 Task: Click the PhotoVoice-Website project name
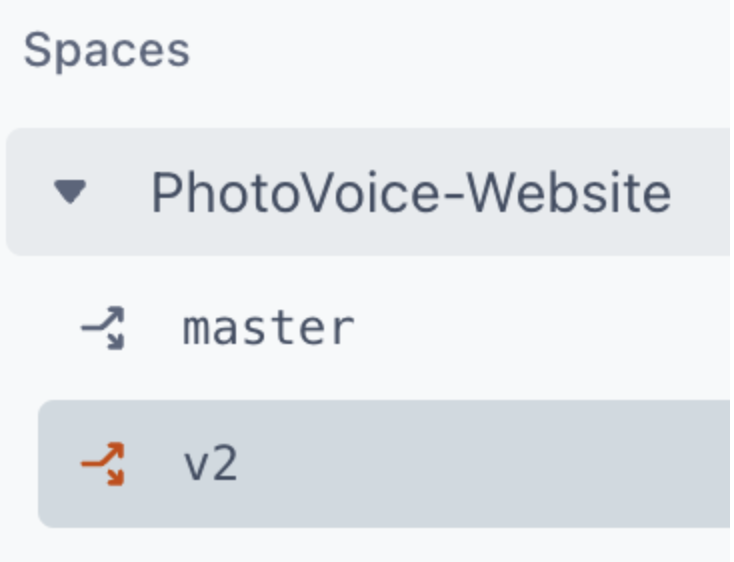point(410,192)
